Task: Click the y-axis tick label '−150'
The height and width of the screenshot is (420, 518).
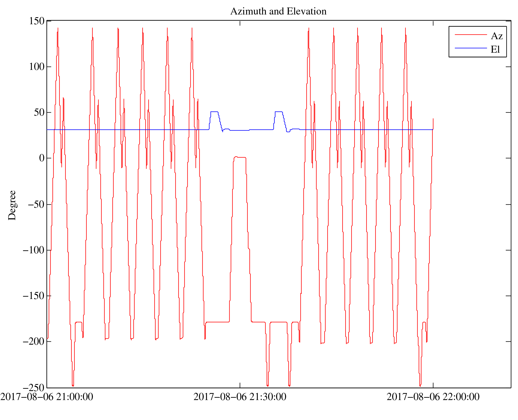Action: click(33, 296)
